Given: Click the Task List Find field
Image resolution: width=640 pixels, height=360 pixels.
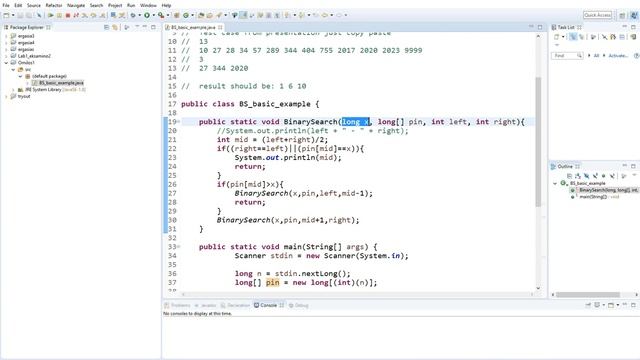Looking at the screenshot, I should click(567, 56).
